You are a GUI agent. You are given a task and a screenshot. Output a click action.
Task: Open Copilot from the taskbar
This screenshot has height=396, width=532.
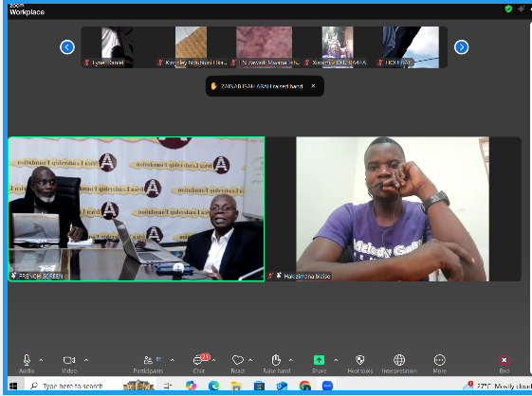pos(191,386)
